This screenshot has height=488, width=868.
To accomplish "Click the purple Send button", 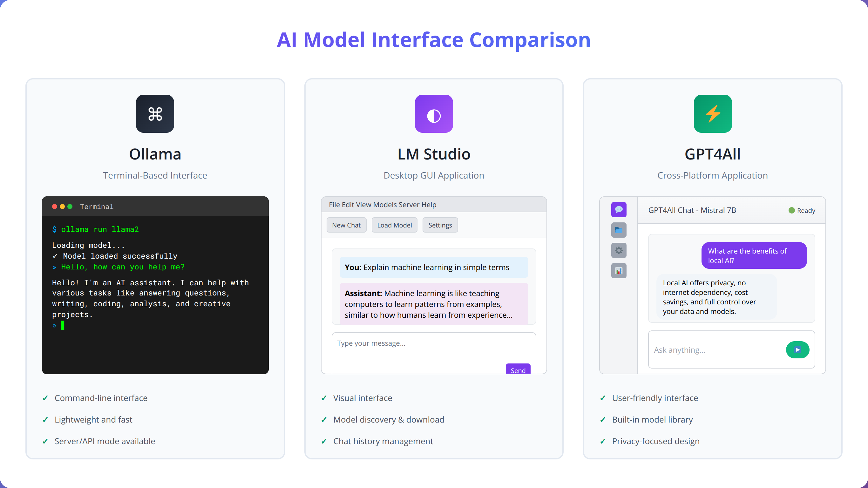I will (x=518, y=369).
